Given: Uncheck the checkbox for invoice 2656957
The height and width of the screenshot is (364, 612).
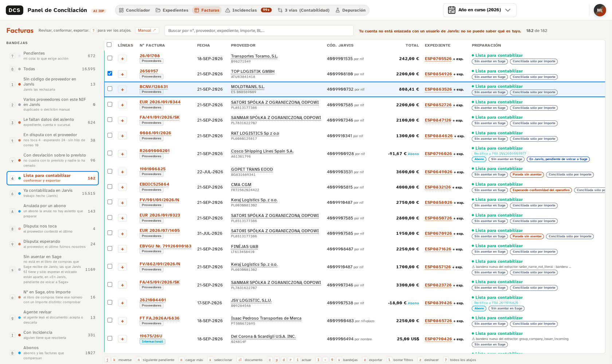Looking at the screenshot, I should (x=110, y=74).
